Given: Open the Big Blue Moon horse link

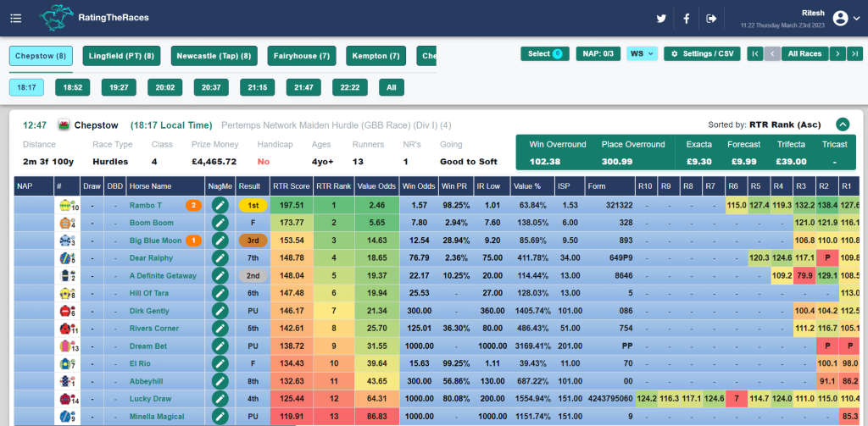Looking at the screenshot, I should point(155,241).
